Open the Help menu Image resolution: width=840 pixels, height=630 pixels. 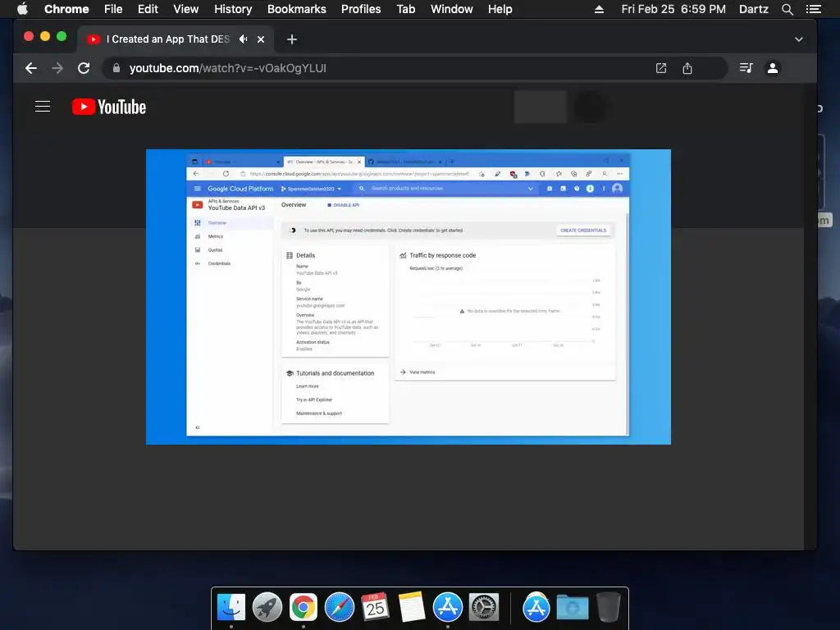coord(500,9)
